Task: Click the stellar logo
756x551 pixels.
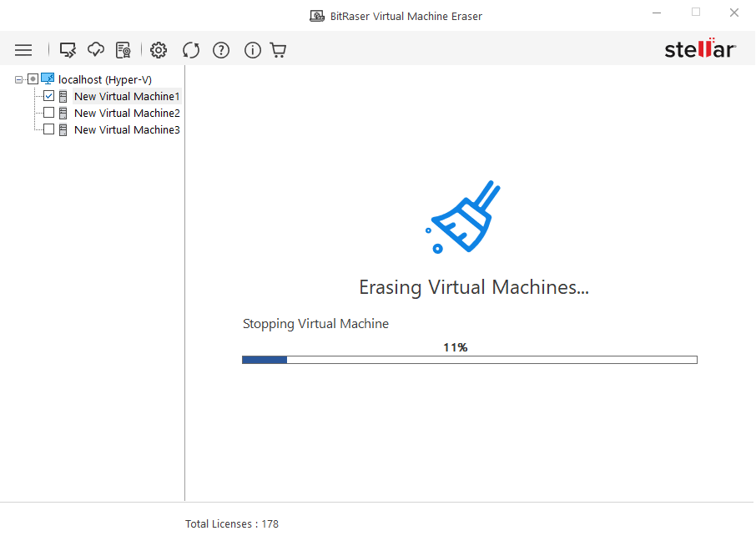Action: coord(700,48)
